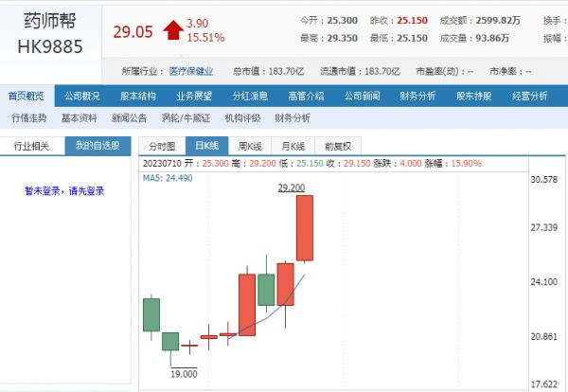Viewport: 568px width, 392px height.
Task: Open the 医疗保健业 industry link
Action: coord(190,71)
